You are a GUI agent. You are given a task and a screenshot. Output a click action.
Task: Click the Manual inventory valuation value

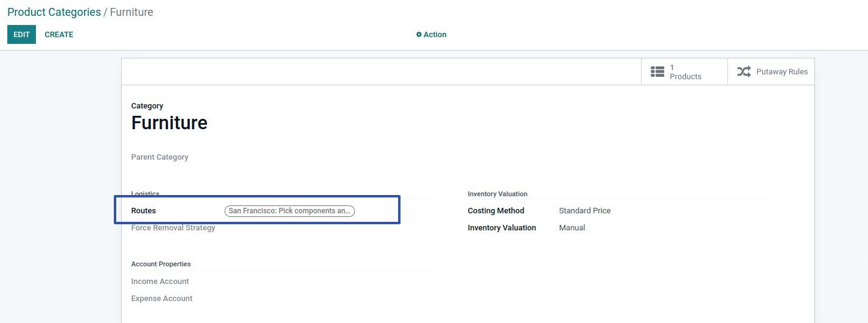572,228
